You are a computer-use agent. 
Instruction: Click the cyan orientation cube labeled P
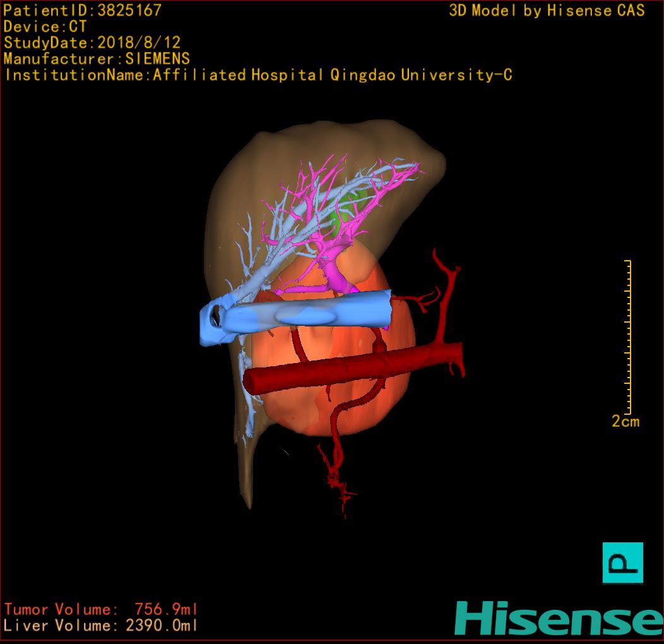coord(622,563)
